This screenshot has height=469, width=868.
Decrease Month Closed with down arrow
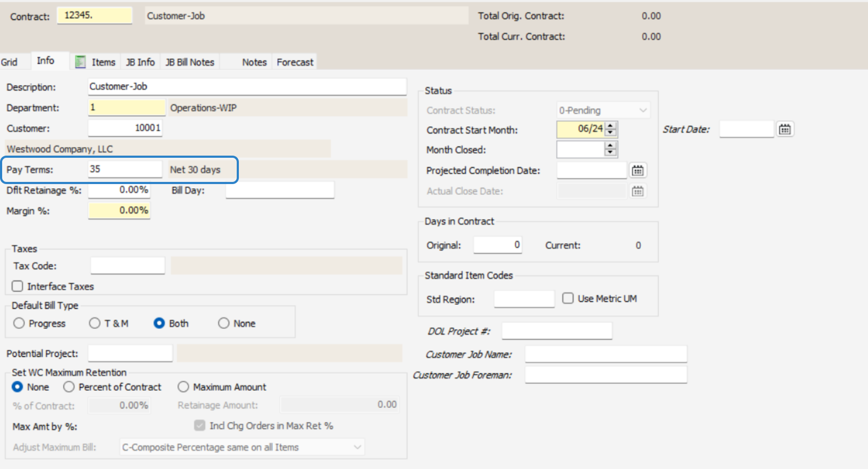(610, 152)
